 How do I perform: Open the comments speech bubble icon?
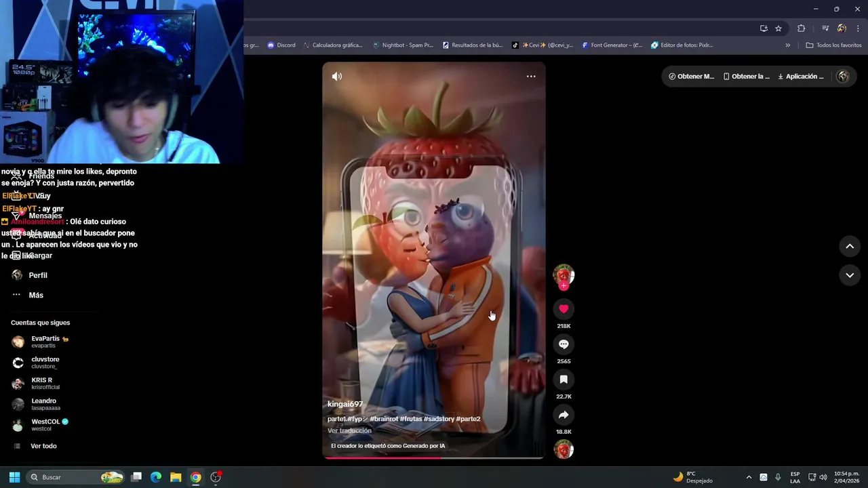coord(564,344)
